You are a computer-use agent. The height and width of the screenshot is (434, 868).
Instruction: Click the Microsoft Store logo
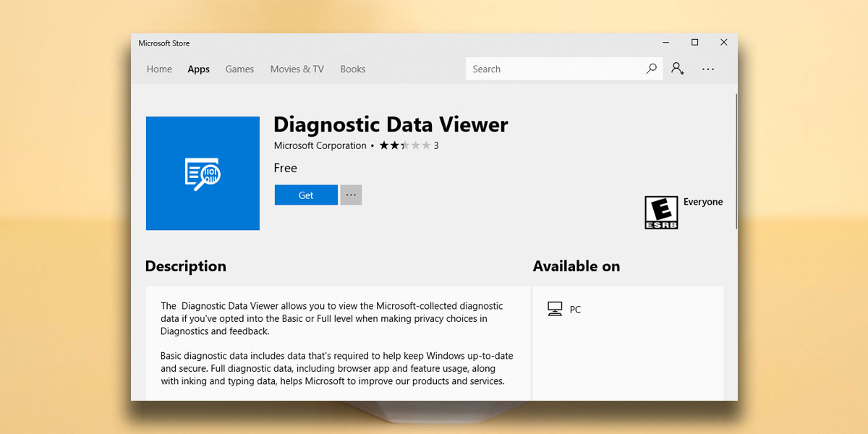point(163,43)
